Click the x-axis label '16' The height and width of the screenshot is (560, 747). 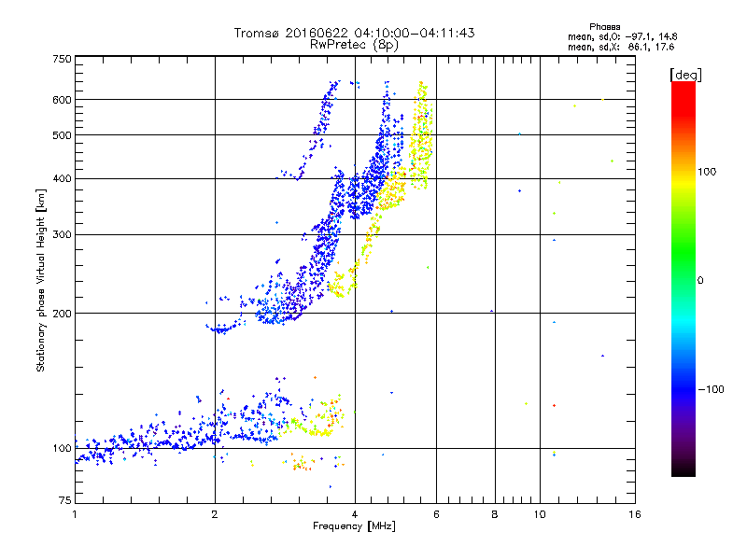(x=635, y=514)
